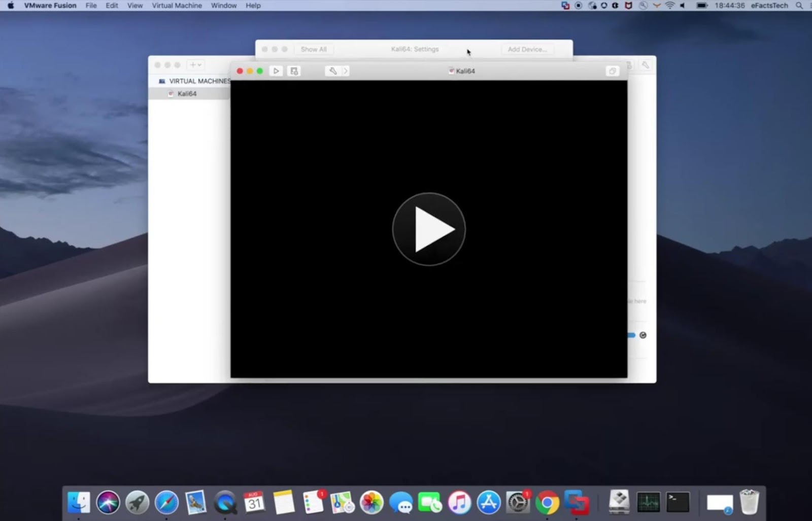Open the VMware Fusion application menu
The width and height of the screenshot is (812, 521).
[50, 6]
